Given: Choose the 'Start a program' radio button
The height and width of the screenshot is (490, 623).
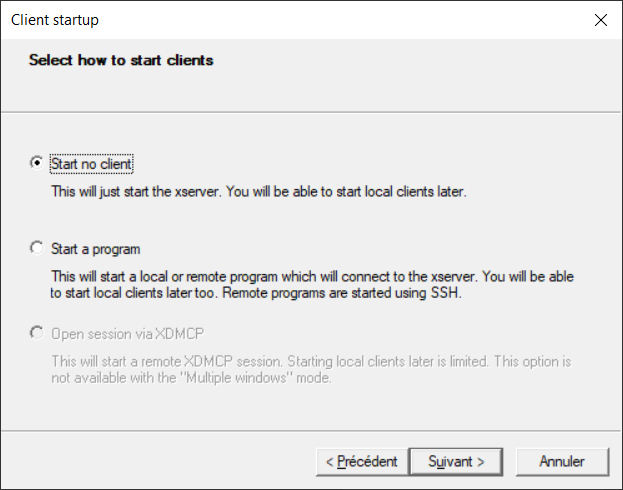Looking at the screenshot, I should (x=37, y=248).
